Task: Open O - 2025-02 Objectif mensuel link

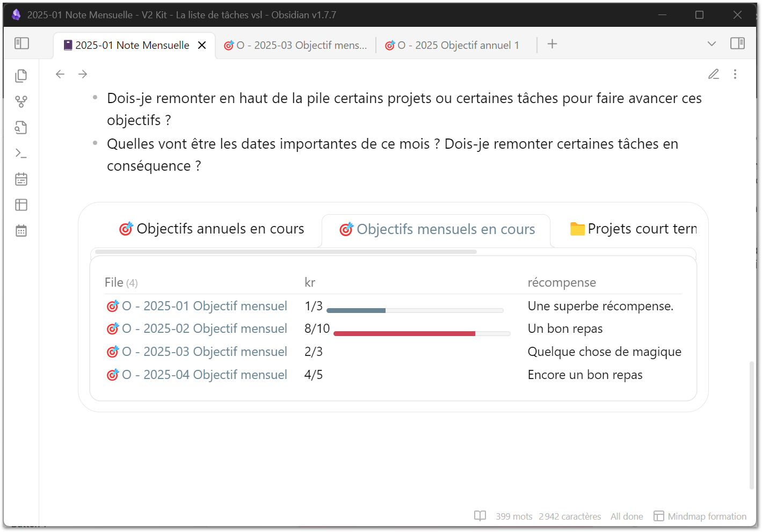Action: [204, 329]
